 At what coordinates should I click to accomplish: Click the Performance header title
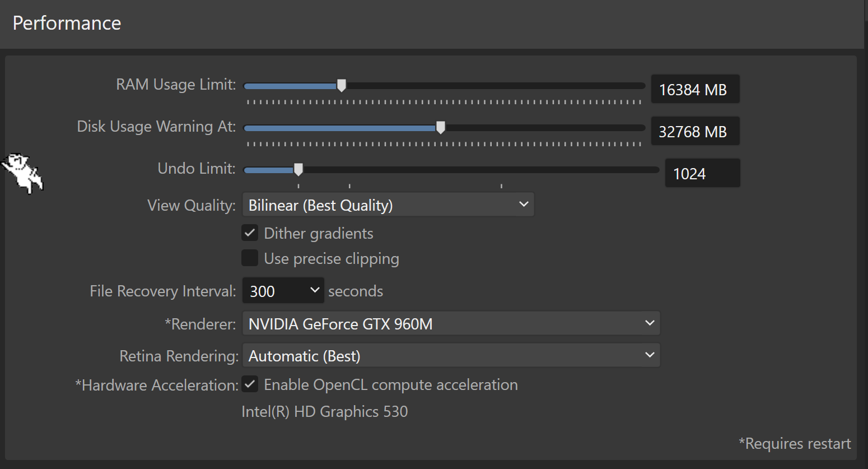coord(66,23)
